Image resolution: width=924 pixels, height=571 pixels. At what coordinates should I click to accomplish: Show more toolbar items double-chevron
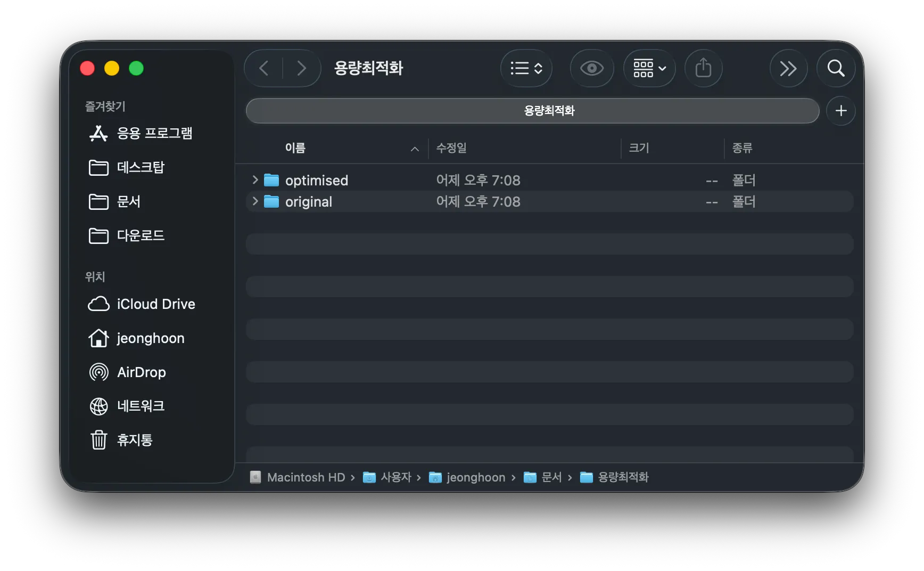788,68
